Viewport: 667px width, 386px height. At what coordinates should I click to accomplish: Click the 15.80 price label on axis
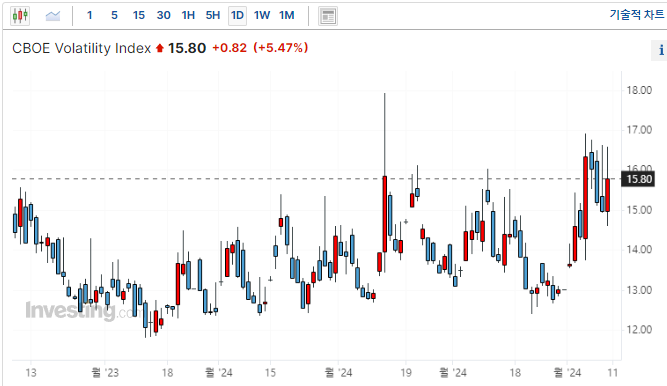(638, 179)
